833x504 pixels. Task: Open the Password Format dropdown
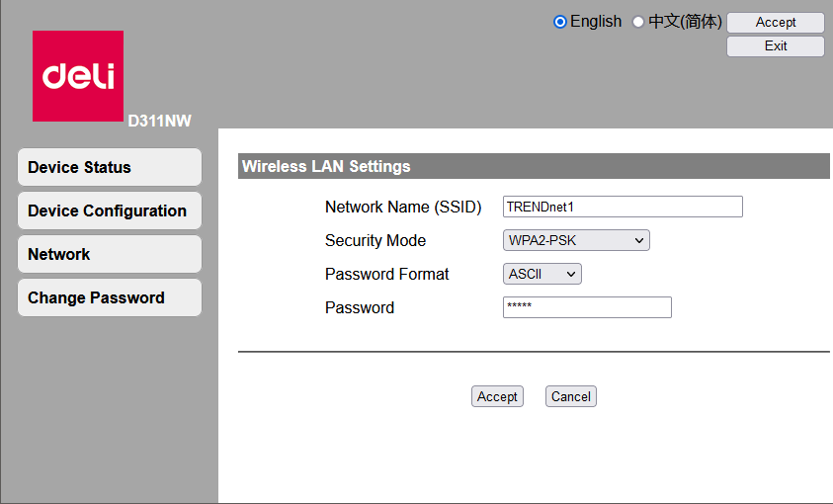(542, 274)
